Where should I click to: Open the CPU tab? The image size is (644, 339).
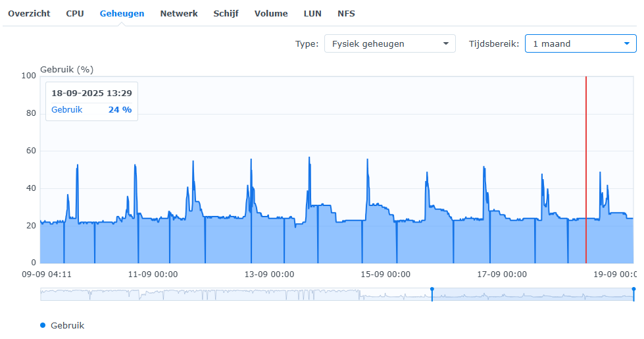75,14
